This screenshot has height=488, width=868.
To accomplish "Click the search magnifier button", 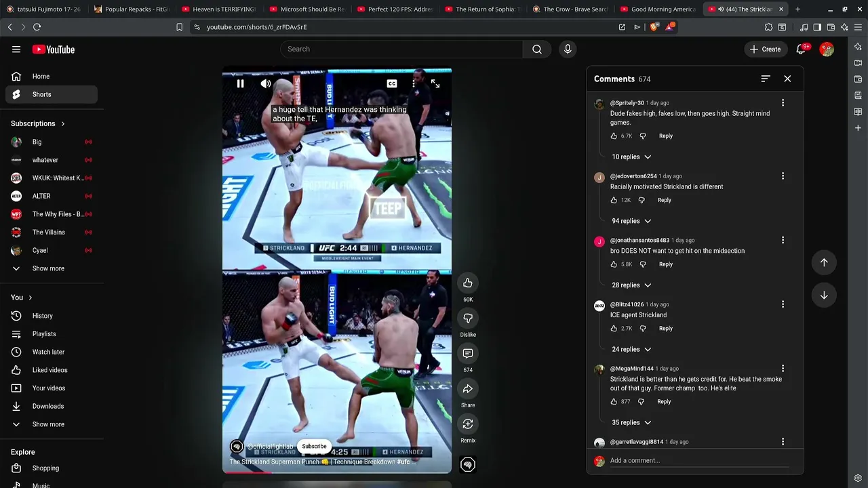I will click(537, 49).
